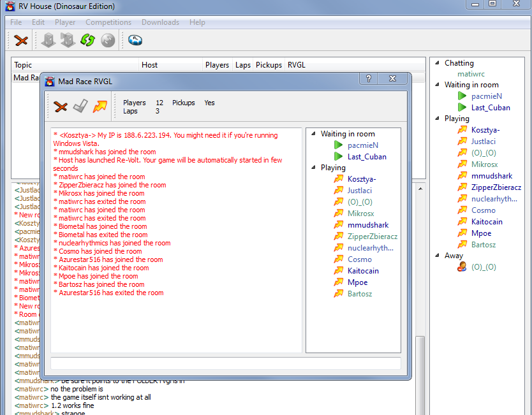Select Mikrosx in the main Playing list

484,164
